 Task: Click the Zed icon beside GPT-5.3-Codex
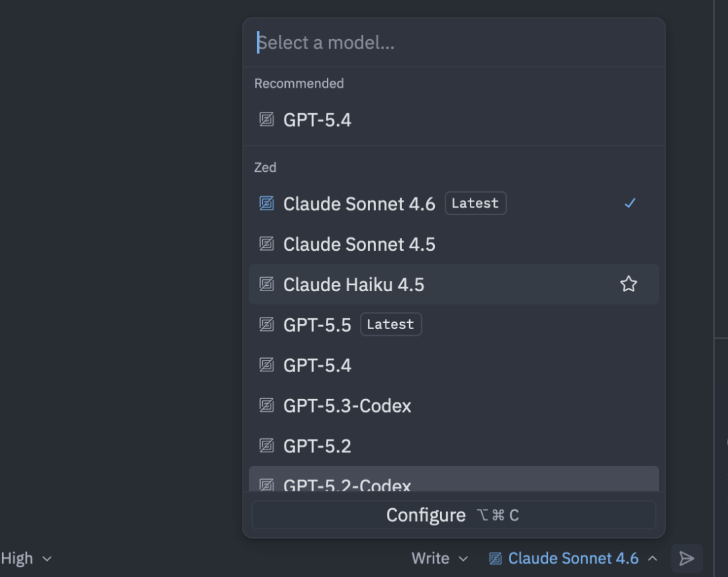(266, 405)
